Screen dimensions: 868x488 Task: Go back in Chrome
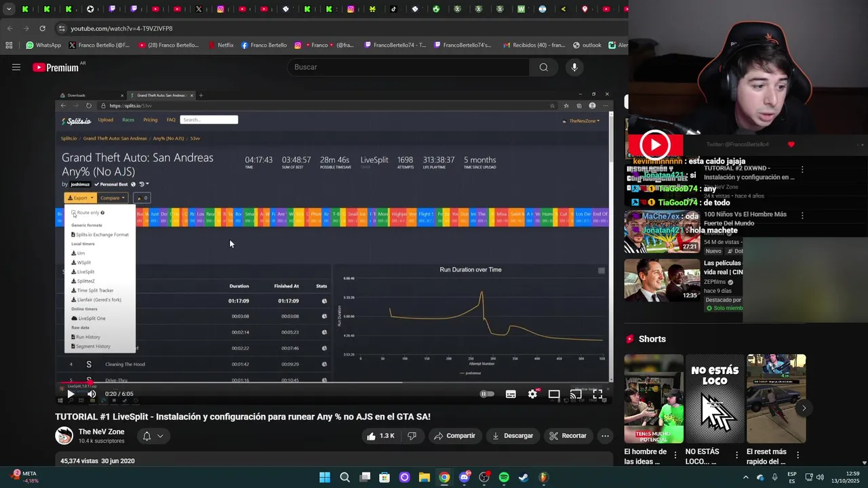click(9, 28)
